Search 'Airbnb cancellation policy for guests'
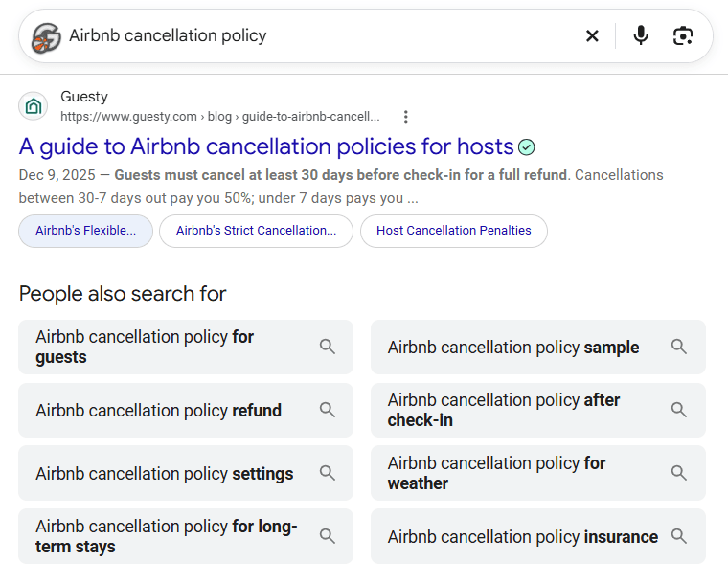728x584 pixels. (x=186, y=347)
